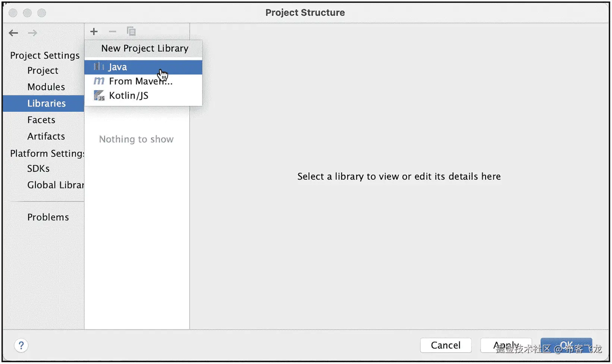Viewport: 612px width, 364px height.
Task: Switch to Artifacts settings
Action: pyautogui.click(x=46, y=136)
